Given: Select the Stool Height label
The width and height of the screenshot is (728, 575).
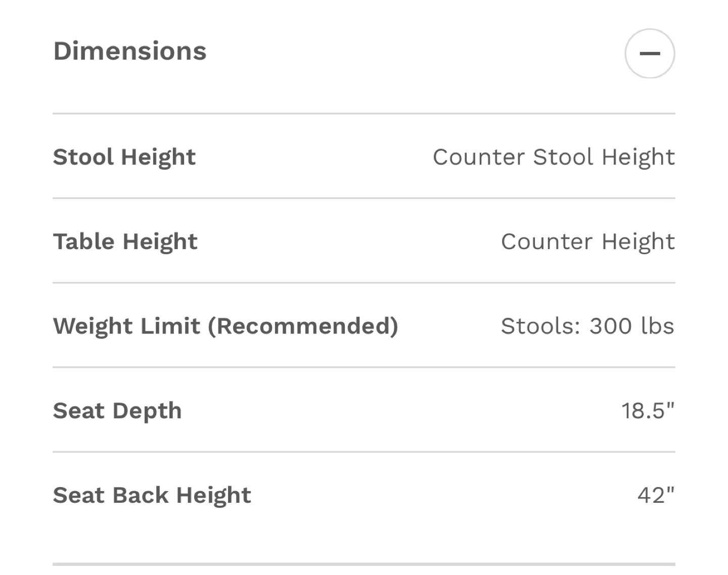Looking at the screenshot, I should tap(124, 157).
